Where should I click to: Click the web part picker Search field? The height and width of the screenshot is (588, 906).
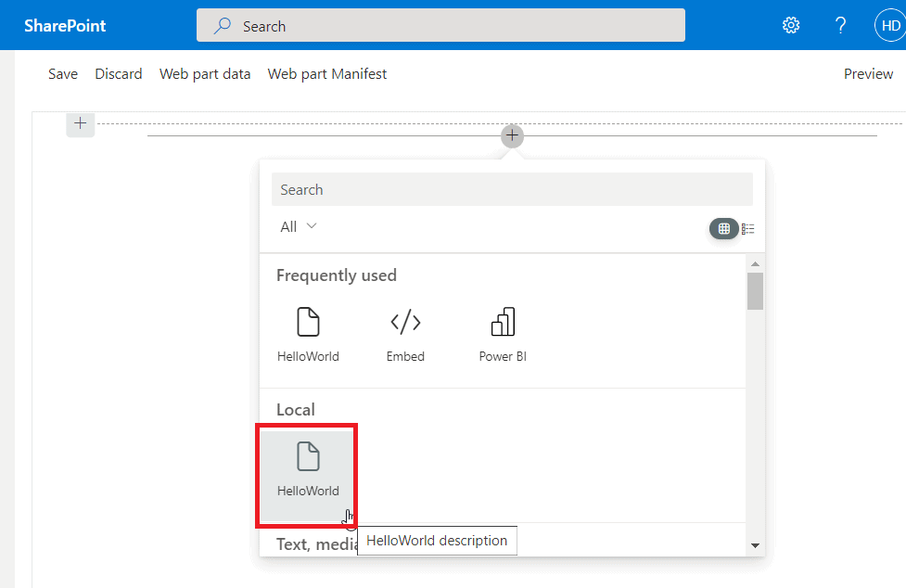pyautogui.click(x=512, y=189)
